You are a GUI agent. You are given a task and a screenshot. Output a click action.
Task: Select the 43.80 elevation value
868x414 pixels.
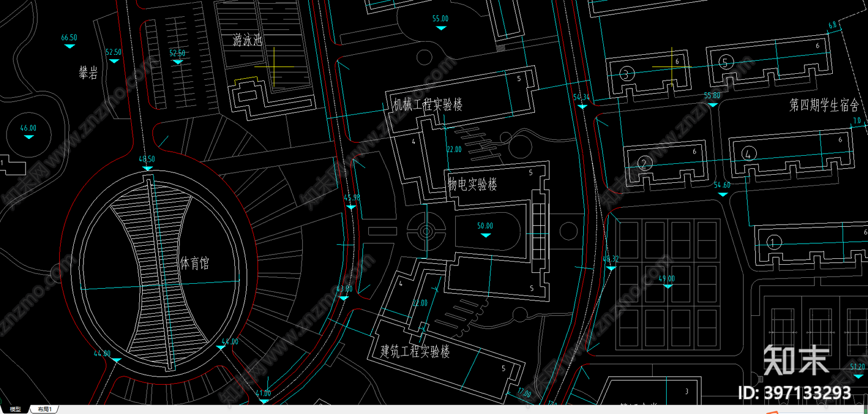point(344,289)
